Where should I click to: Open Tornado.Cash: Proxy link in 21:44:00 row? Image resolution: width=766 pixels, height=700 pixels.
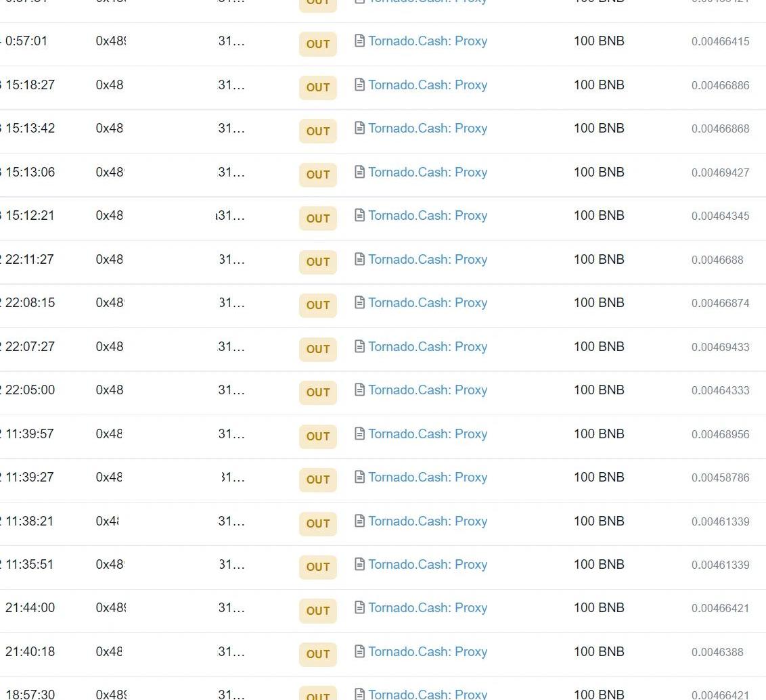tap(428, 608)
